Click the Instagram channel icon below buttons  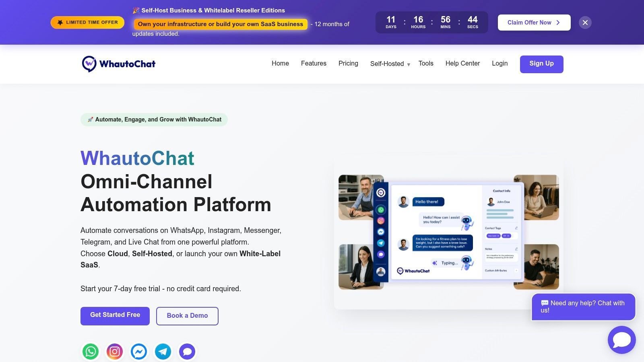[x=115, y=352]
